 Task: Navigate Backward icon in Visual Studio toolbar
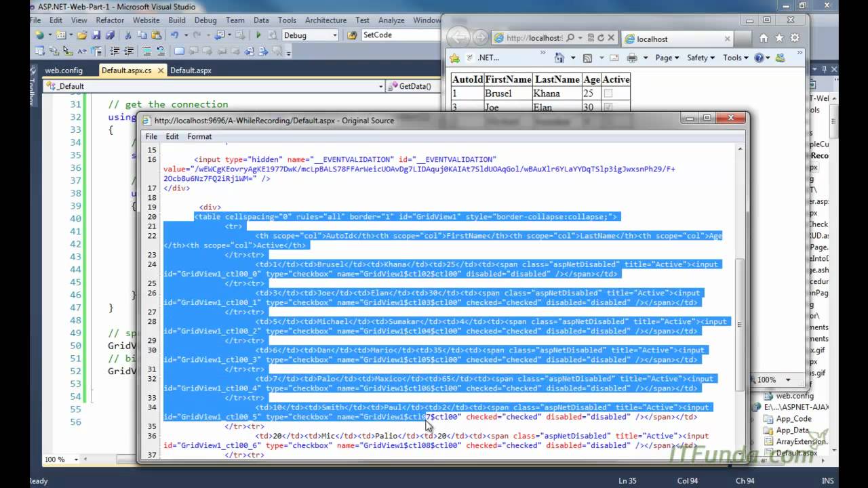click(219, 35)
